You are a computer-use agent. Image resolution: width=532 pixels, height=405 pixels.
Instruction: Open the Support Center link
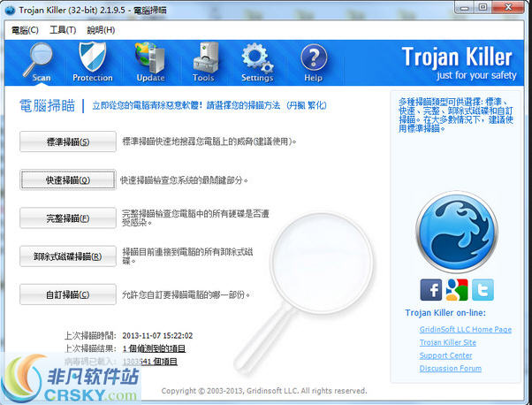pyautogui.click(x=445, y=355)
